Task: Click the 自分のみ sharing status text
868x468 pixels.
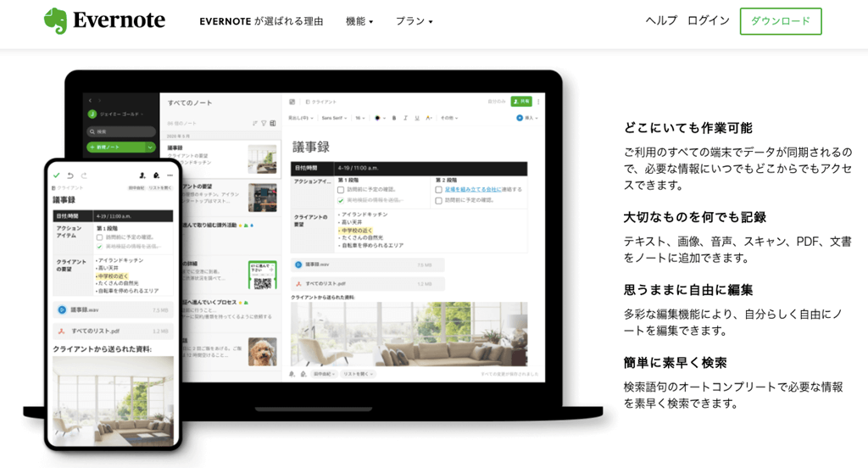Action: (497, 102)
